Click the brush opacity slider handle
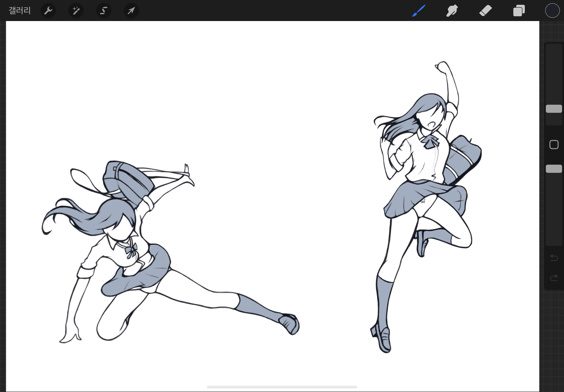 (554, 169)
